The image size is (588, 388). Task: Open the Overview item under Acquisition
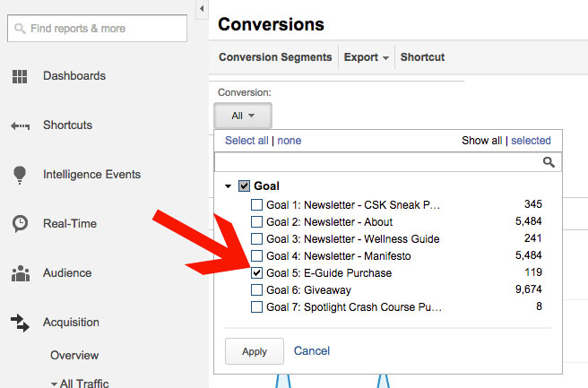(x=74, y=356)
